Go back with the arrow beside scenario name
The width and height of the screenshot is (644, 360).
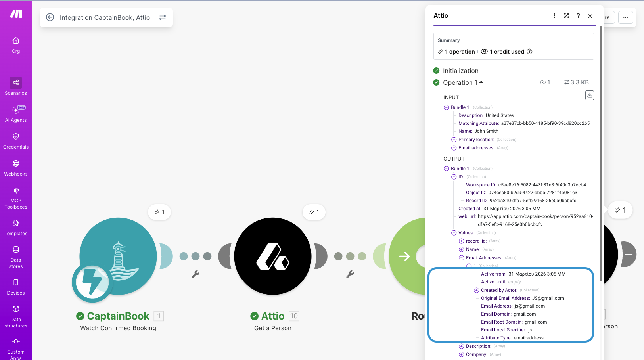click(x=50, y=17)
